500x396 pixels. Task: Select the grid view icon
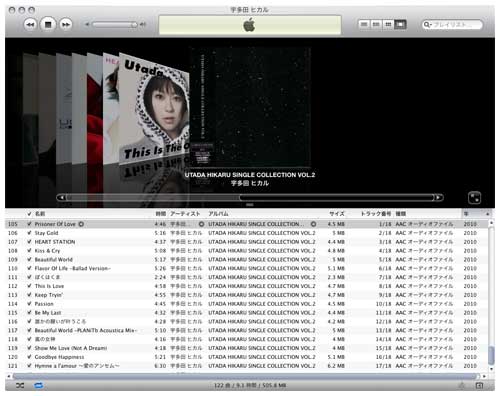388,24
